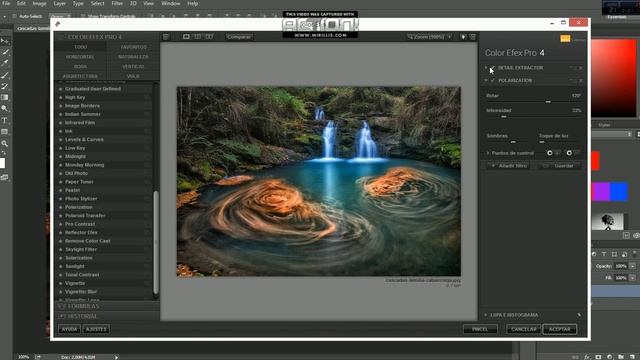The width and height of the screenshot is (640, 360).
Task: Click the panel toggle icon left of preview modes
Action: (x=166, y=37)
